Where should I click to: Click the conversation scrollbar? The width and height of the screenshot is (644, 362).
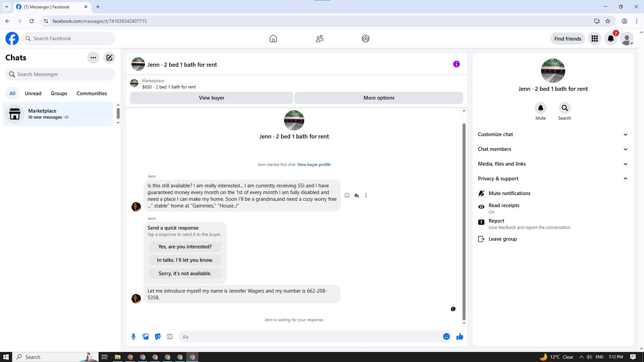pyautogui.click(x=464, y=221)
